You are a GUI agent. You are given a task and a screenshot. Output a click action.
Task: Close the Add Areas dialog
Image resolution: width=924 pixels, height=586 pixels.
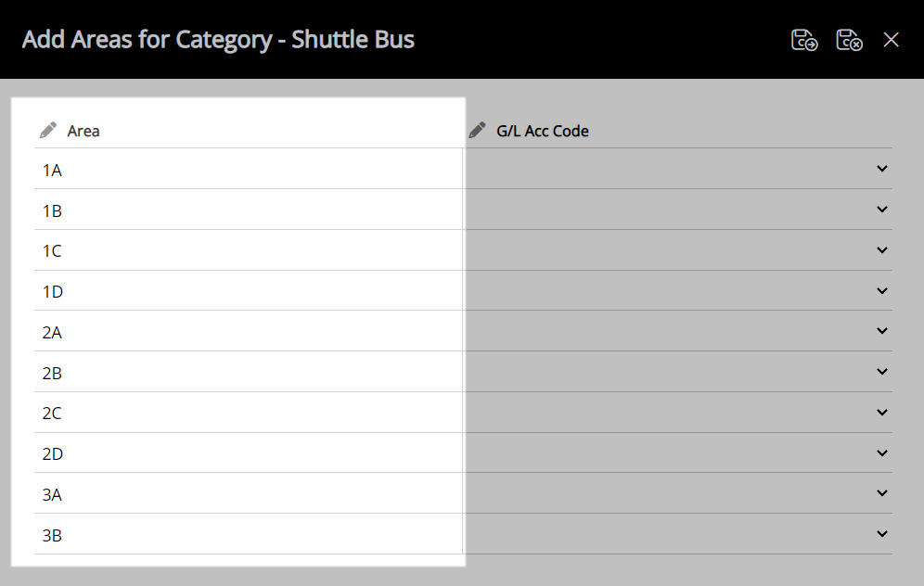coord(891,40)
